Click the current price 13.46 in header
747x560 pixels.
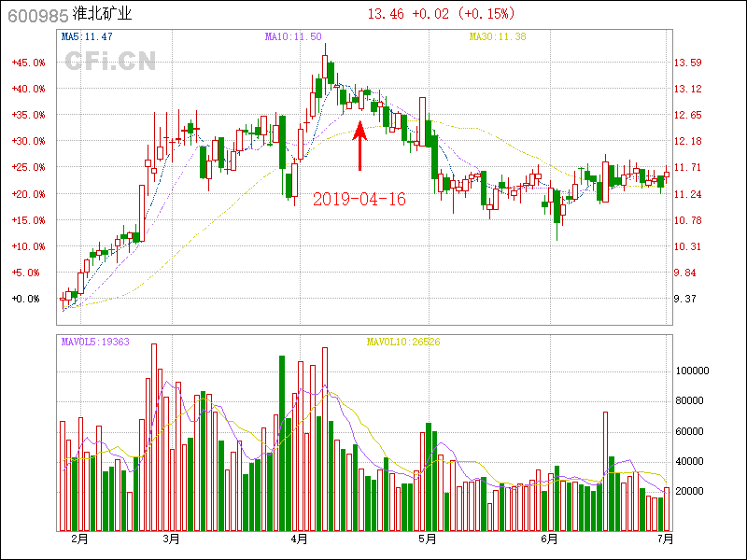[387, 14]
